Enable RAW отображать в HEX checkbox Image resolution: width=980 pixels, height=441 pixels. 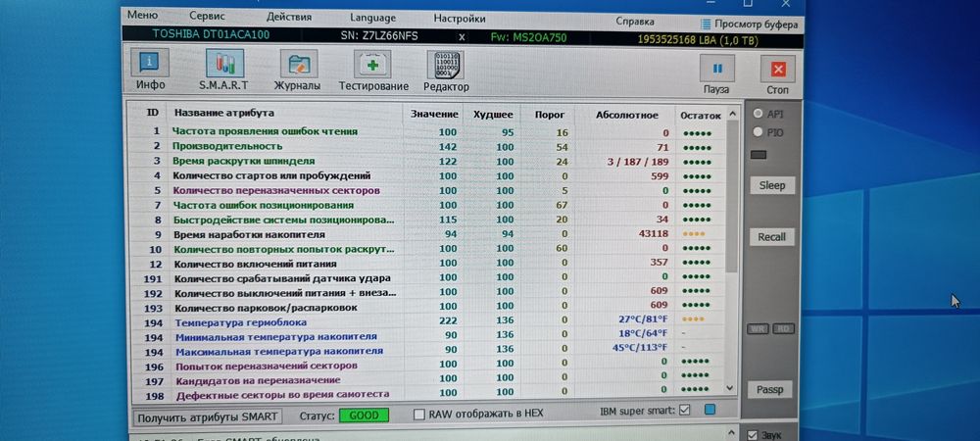tap(419, 415)
